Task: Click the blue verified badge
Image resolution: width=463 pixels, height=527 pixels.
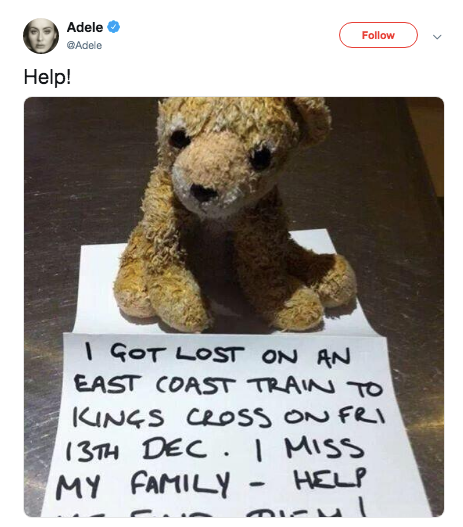Action: pos(113,27)
